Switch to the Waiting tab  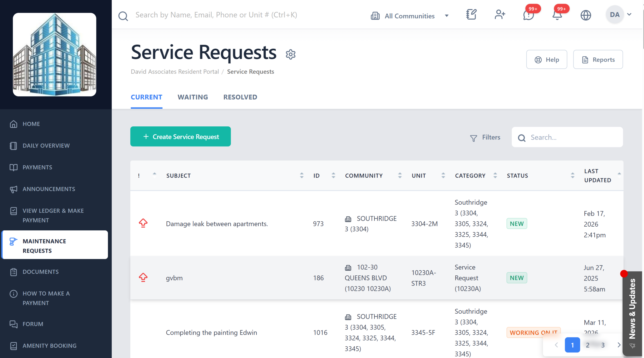pos(193,97)
